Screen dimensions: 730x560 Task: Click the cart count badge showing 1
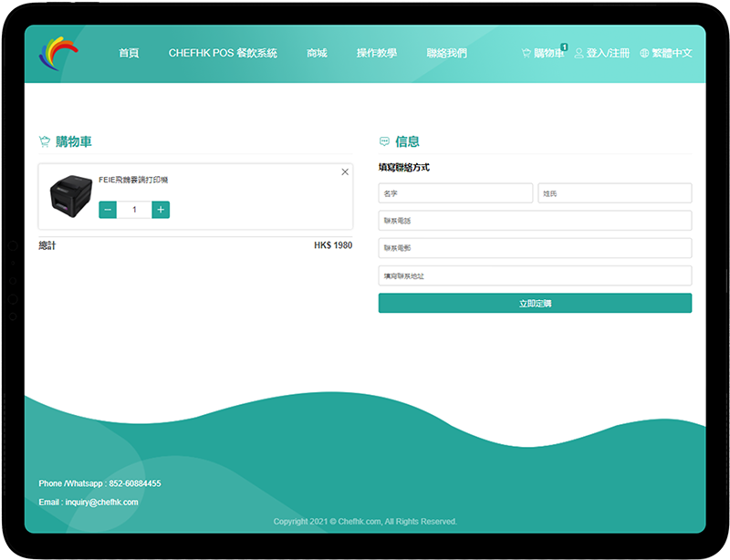tap(564, 47)
